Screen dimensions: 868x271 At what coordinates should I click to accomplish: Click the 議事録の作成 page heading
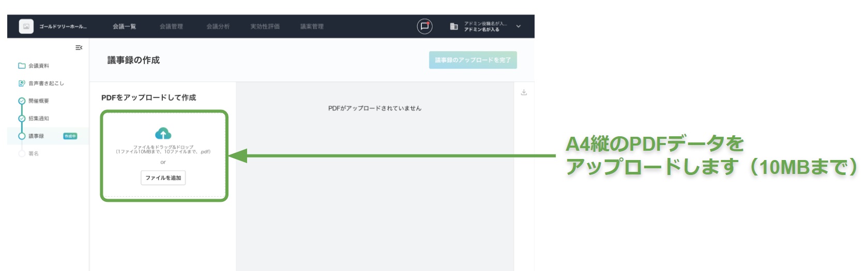[133, 60]
